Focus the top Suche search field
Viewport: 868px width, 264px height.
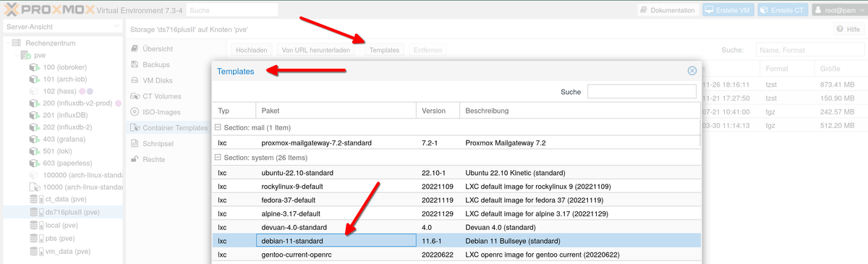pos(232,10)
